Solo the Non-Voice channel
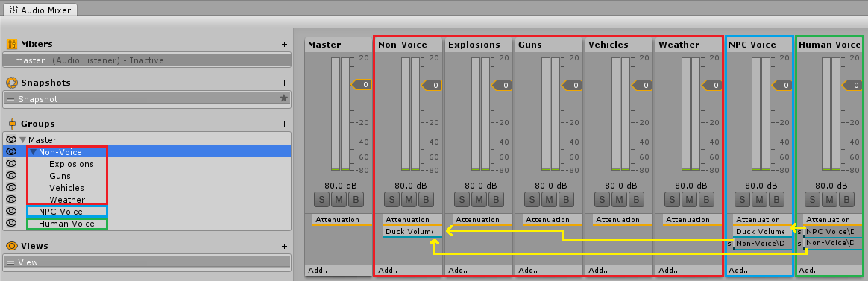The height and width of the screenshot is (281, 868). pyautogui.click(x=391, y=199)
